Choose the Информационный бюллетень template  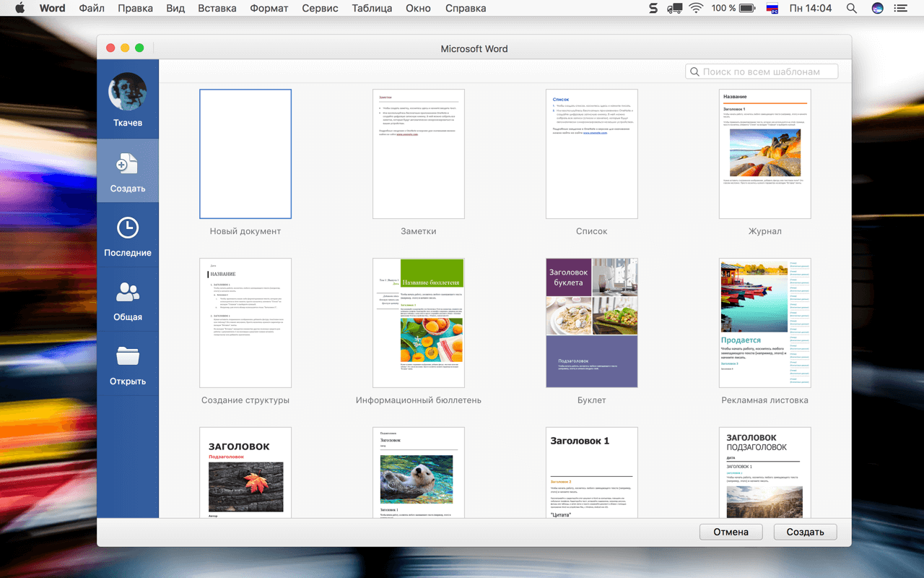pos(419,323)
